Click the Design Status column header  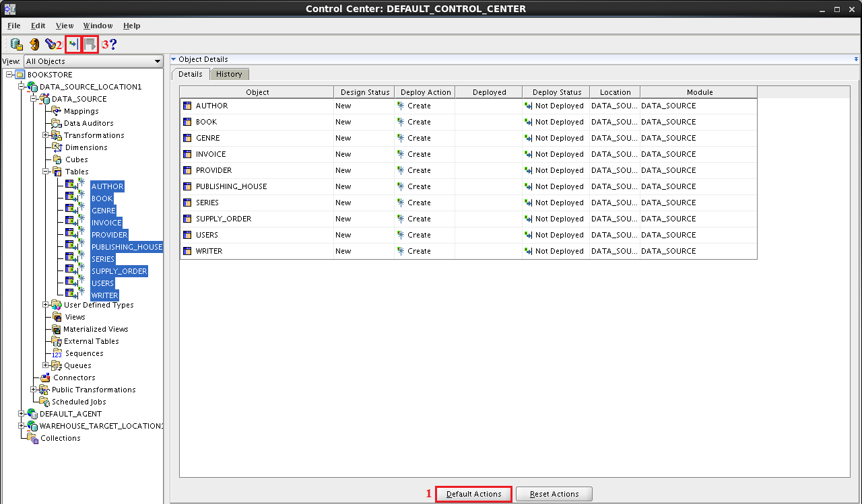click(364, 92)
